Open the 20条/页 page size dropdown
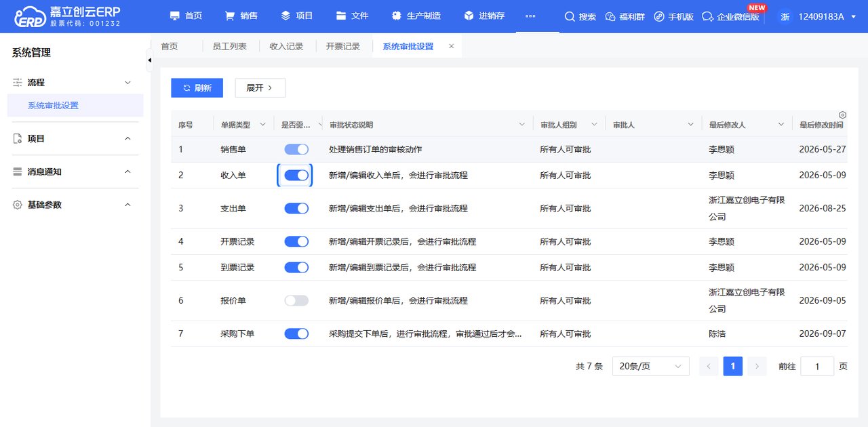The height and width of the screenshot is (427, 868). coord(651,366)
